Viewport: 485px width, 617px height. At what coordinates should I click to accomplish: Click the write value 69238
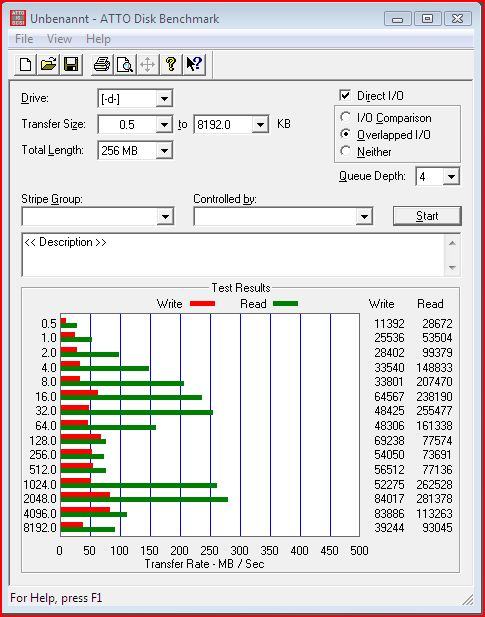tap(389, 440)
